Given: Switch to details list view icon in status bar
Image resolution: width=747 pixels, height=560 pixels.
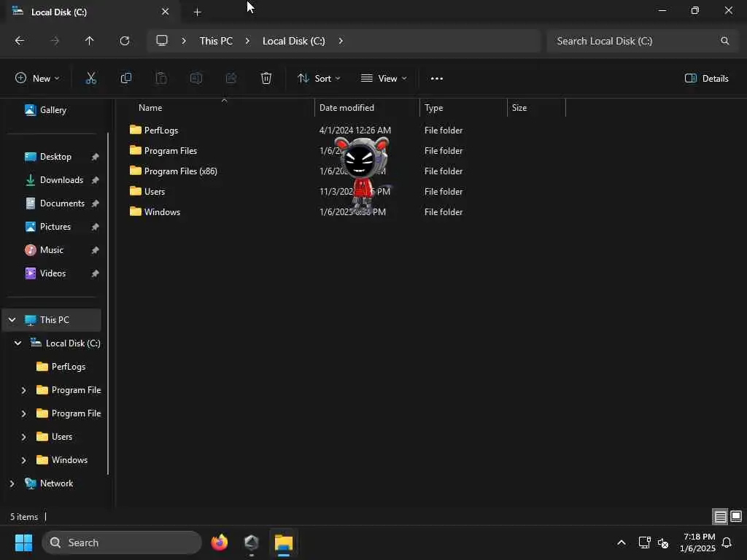Looking at the screenshot, I should 720,517.
